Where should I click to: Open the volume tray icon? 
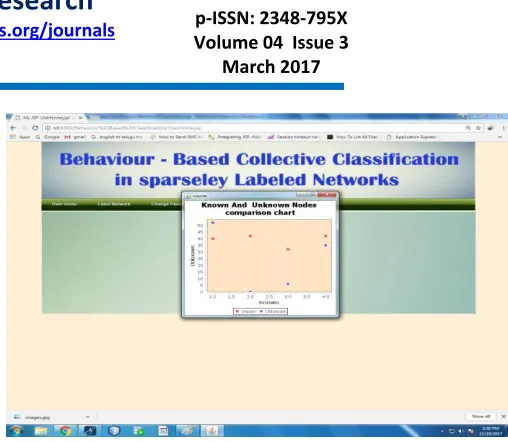tap(461, 431)
